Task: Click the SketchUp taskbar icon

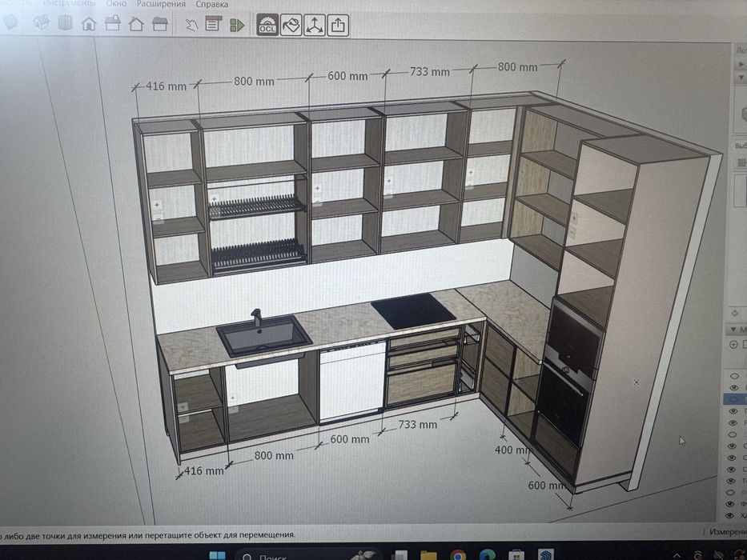Action: [545, 554]
